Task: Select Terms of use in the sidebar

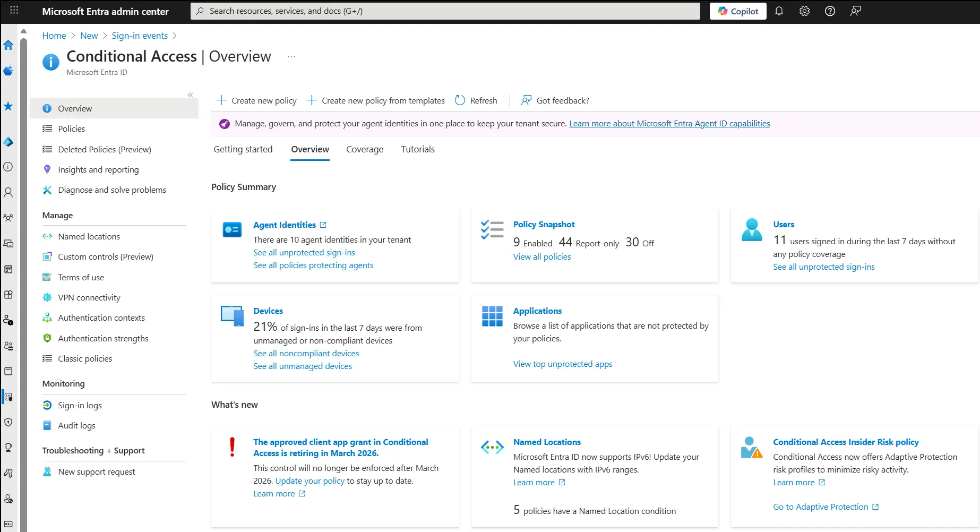Action: pos(81,277)
